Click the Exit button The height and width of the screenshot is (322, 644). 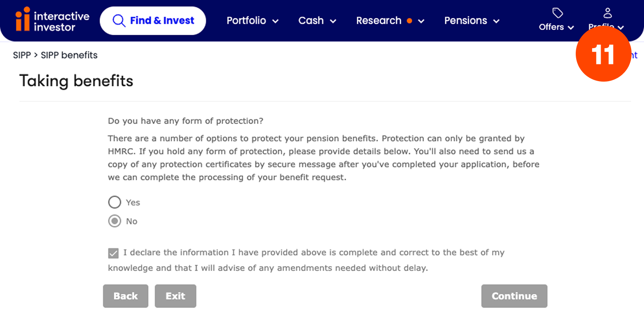(x=176, y=296)
